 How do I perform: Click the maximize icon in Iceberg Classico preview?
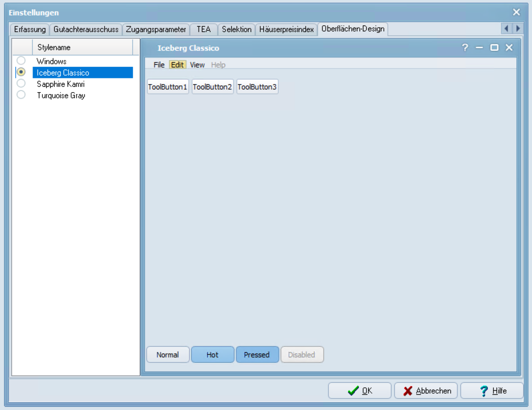494,48
